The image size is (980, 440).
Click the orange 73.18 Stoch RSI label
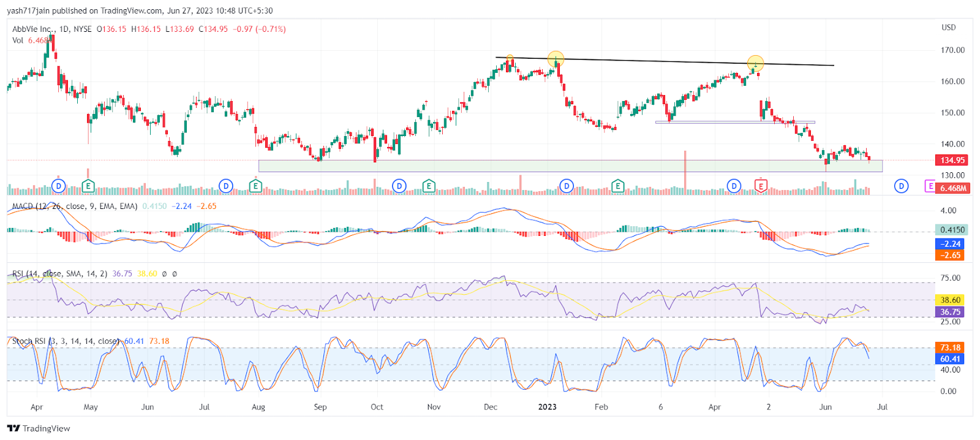[951, 347]
